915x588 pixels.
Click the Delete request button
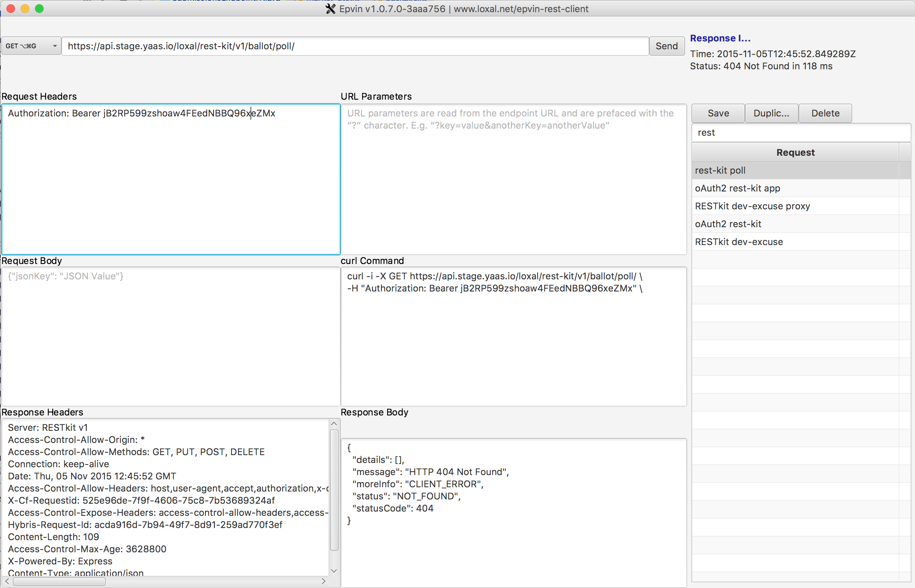point(825,113)
